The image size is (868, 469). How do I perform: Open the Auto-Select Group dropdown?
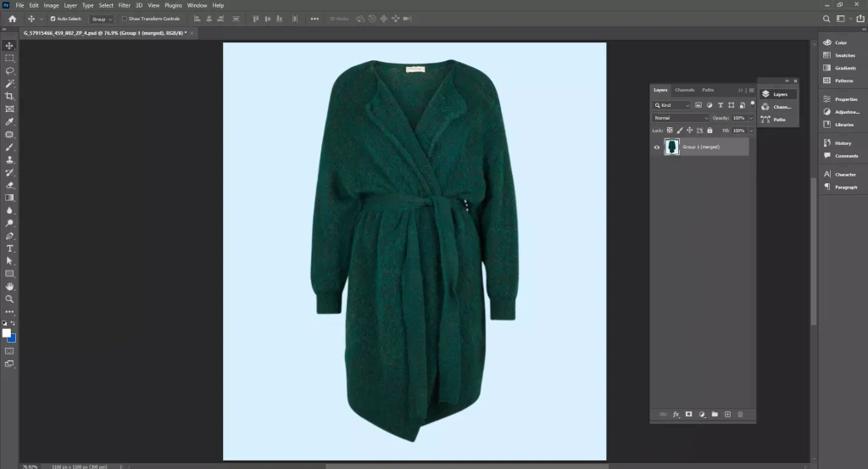pos(102,19)
